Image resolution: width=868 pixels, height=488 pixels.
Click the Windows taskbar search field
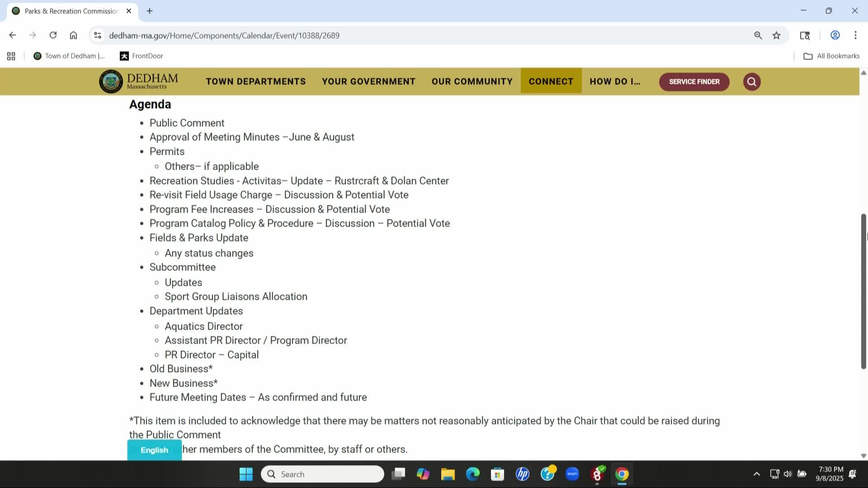[x=323, y=474]
